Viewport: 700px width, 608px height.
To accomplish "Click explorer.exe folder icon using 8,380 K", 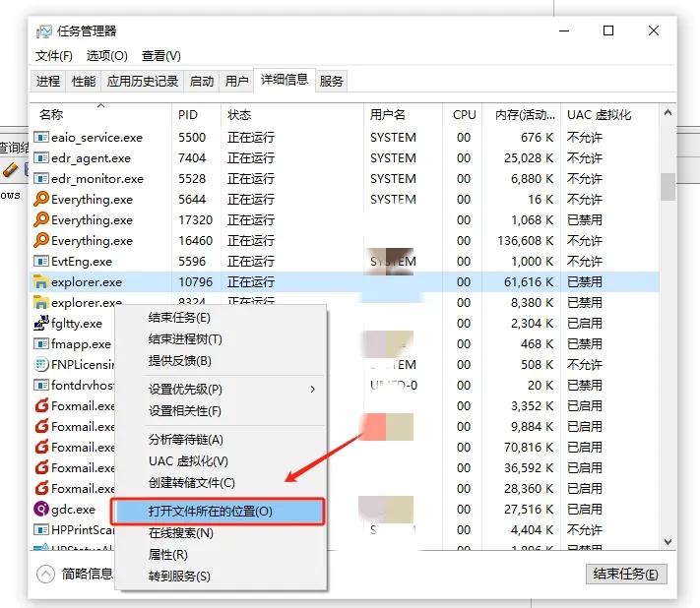I will pyautogui.click(x=41, y=302).
